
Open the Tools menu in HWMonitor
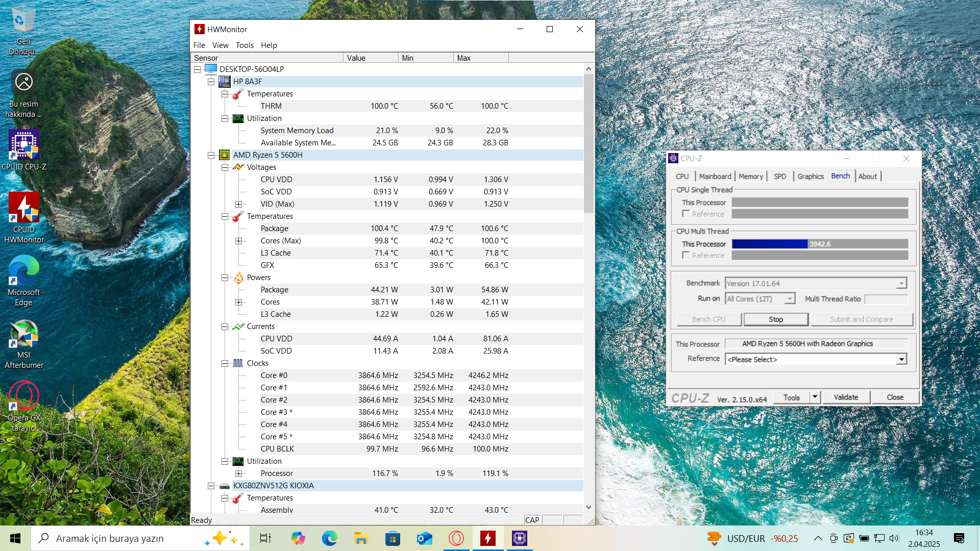244,45
